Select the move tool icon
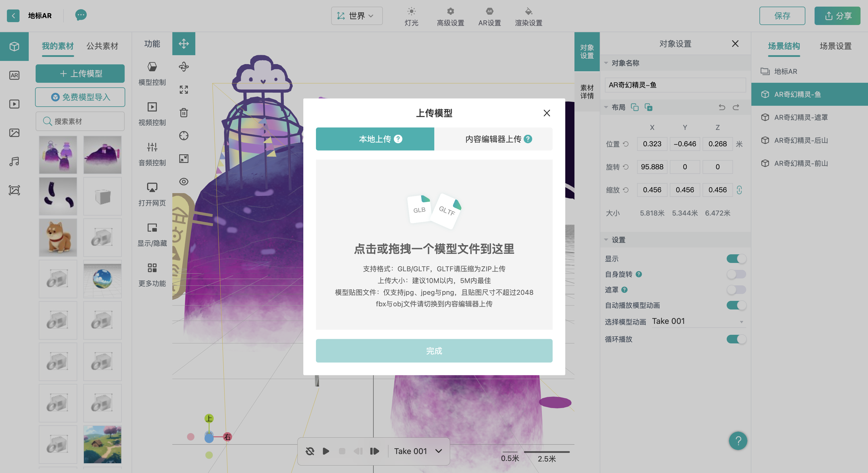Image resolution: width=868 pixels, height=473 pixels. 184,43
